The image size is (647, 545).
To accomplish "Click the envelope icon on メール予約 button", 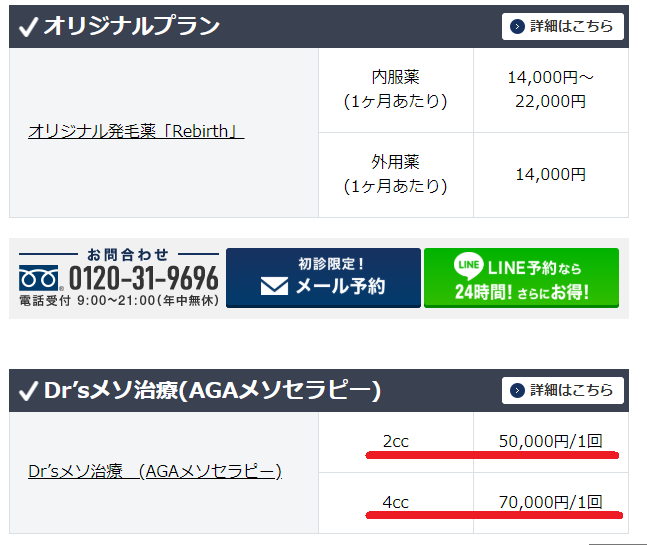I will 274,286.
